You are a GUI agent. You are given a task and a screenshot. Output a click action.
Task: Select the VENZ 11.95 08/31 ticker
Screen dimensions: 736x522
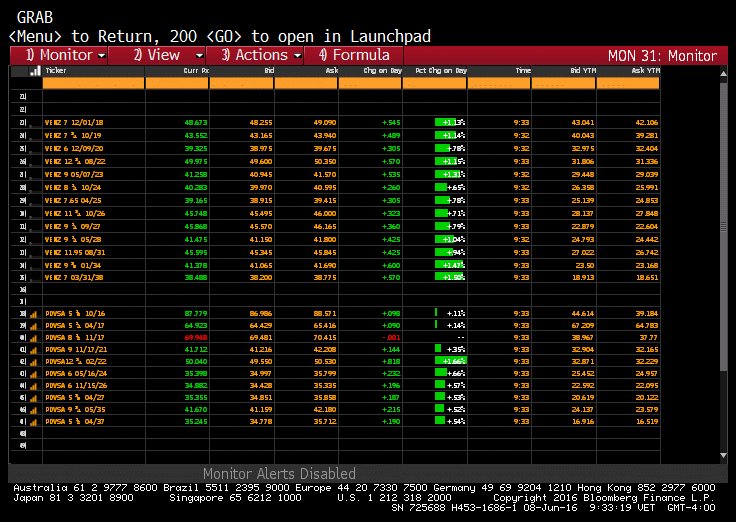(x=75, y=253)
